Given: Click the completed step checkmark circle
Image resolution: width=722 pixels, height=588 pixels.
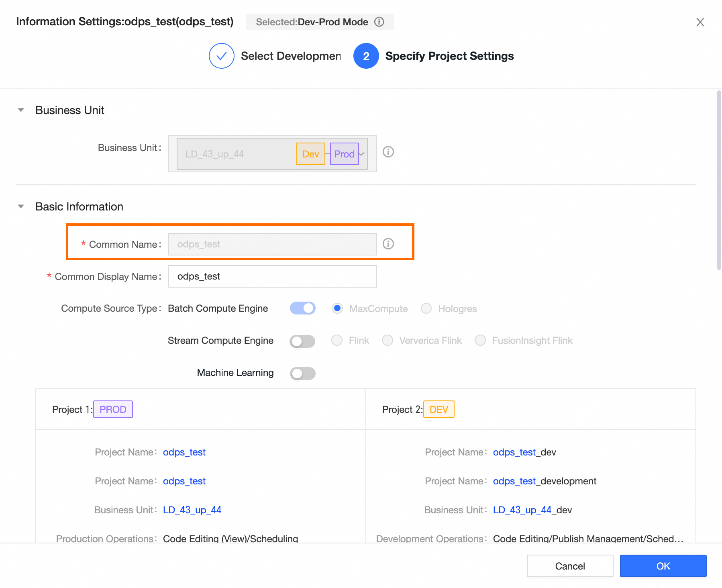Looking at the screenshot, I should click(221, 56).
